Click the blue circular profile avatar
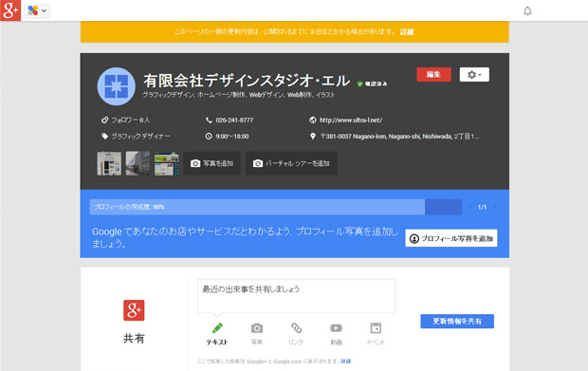The width and height of the screenshot is (588, 371). tap(117, 86)
